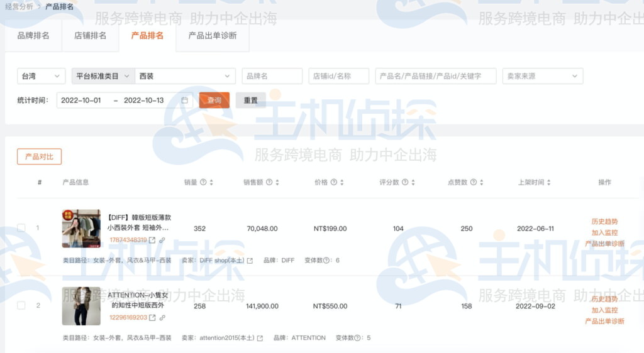Focus the 品牌名 input field
This screenshot has width=644, height=353.
click(x=272, y=76)
